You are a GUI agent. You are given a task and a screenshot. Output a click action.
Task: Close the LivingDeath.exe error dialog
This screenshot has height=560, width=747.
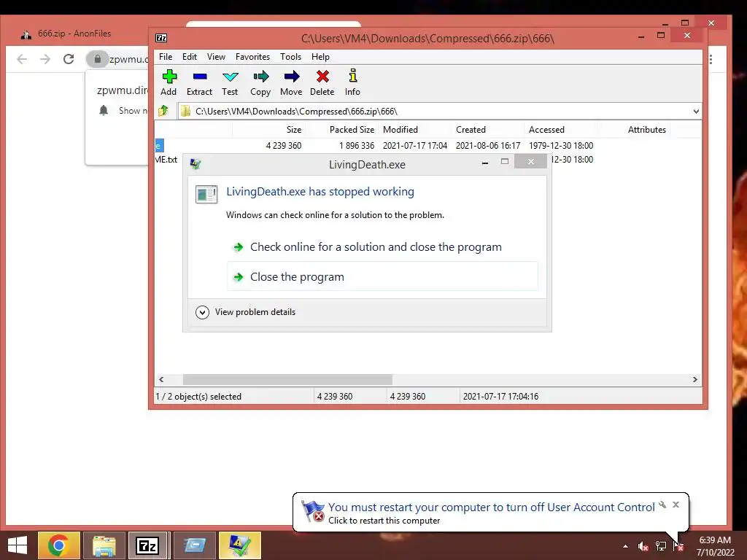[531, 162]
